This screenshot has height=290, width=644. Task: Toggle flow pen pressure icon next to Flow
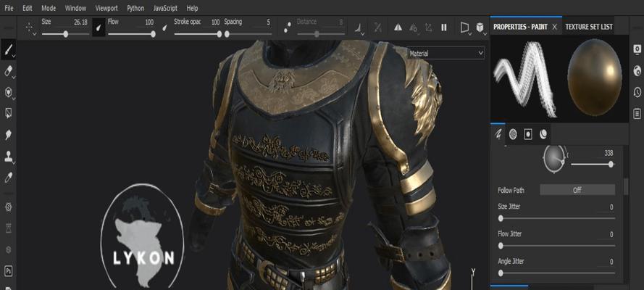[x=165, y=28]
